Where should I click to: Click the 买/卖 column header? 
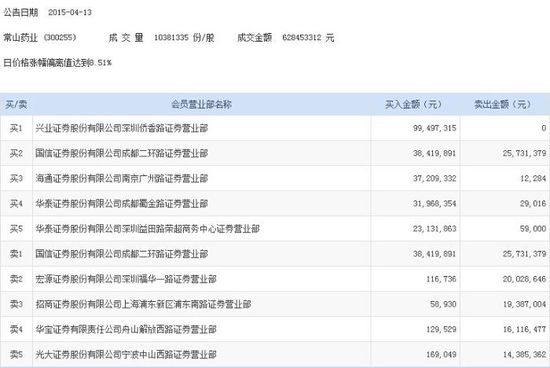(x=16, y=104)
